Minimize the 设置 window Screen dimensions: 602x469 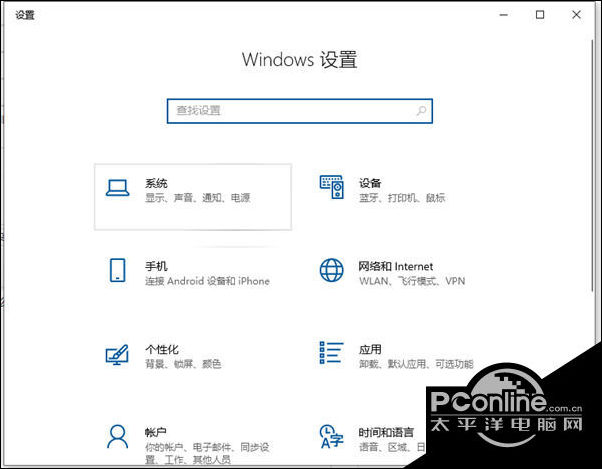[504, 15]
